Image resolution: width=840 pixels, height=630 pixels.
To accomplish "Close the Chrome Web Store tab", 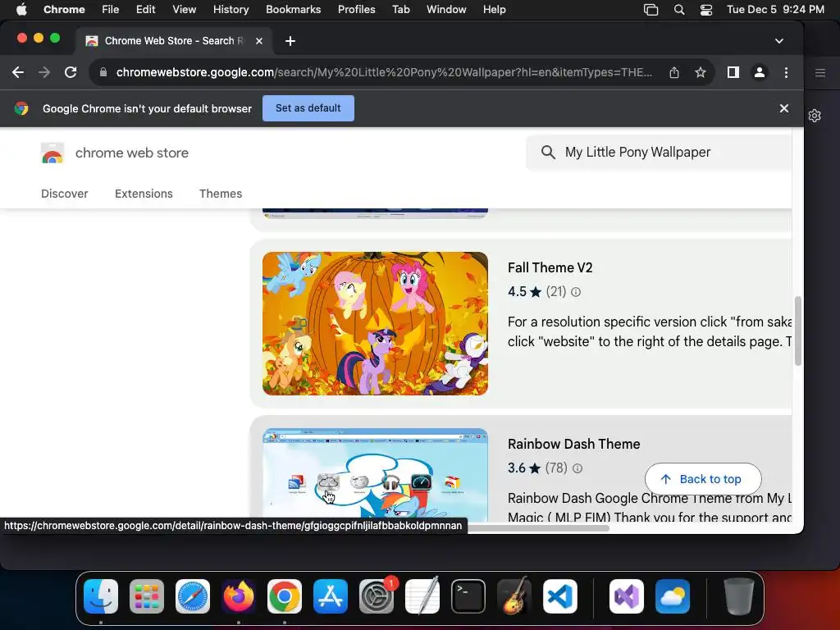I will pos(258,41).
